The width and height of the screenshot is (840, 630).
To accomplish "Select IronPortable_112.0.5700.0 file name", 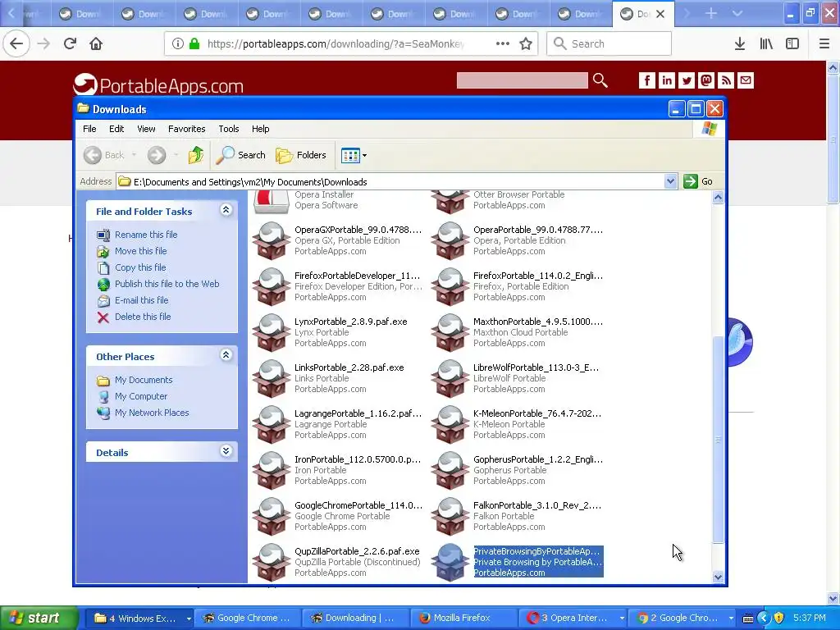I will [x=358, y=459].
